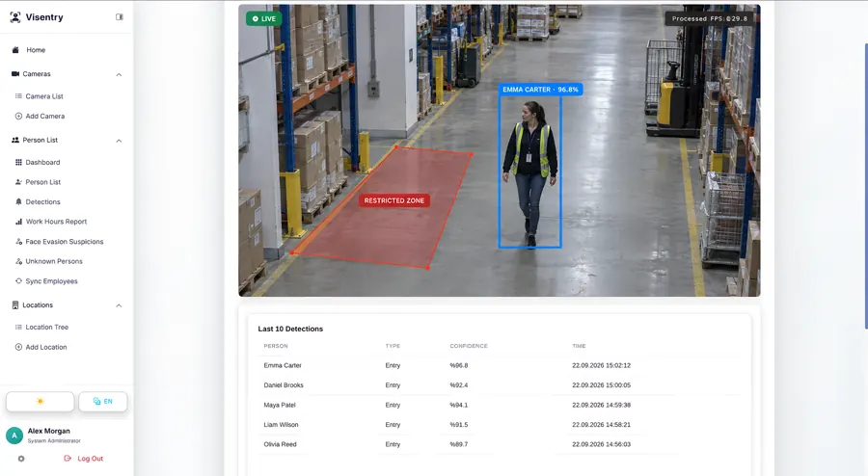This screenshot has height=476, width=868.
Task: Click the EMMA CARTER detection label
Action: (x=540, y=89)
